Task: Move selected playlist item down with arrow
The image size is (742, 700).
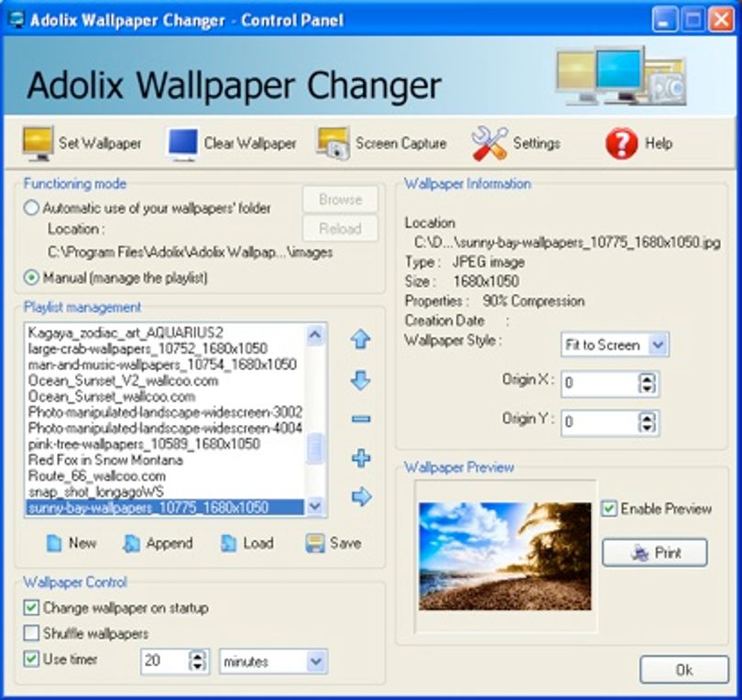Action: tap(361, 380)
